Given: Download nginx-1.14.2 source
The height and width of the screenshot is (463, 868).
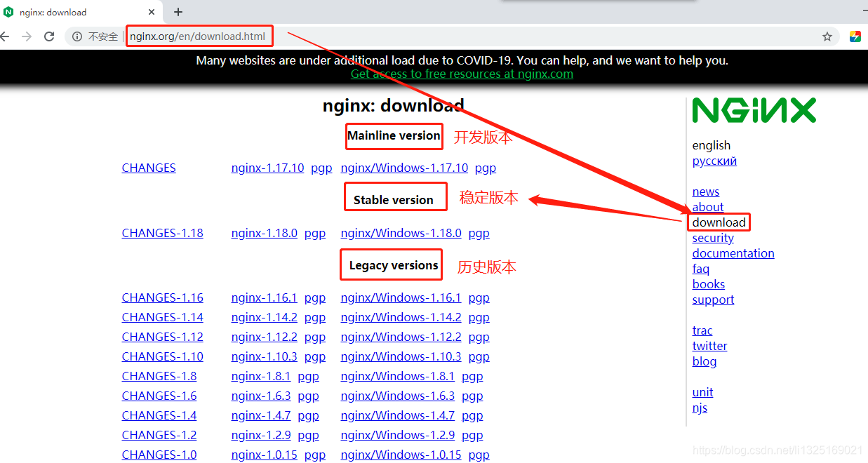Looking at the screenshot, I should pyautogui.click(x=265, y=317).
